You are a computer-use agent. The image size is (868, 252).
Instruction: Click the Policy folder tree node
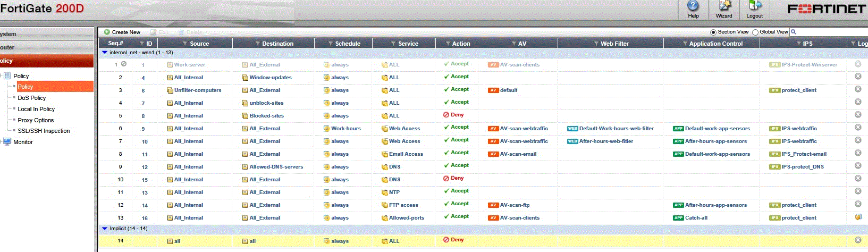(21, 76)
